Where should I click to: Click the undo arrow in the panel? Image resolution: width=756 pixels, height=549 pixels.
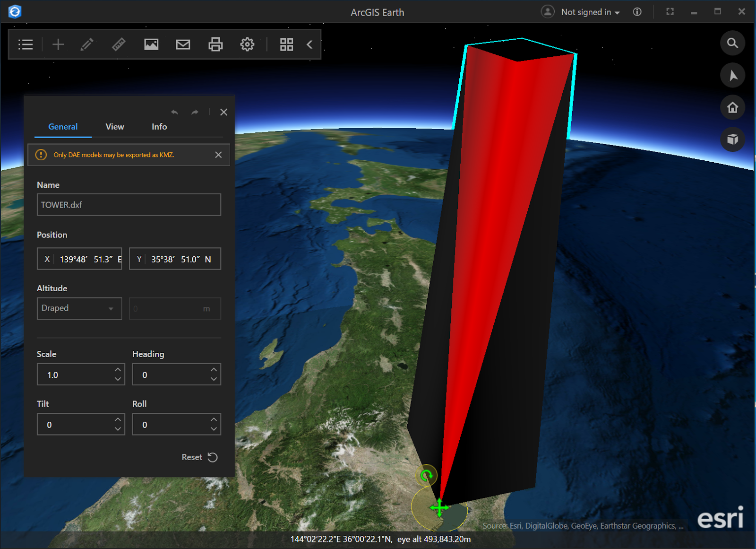(175, 112)
